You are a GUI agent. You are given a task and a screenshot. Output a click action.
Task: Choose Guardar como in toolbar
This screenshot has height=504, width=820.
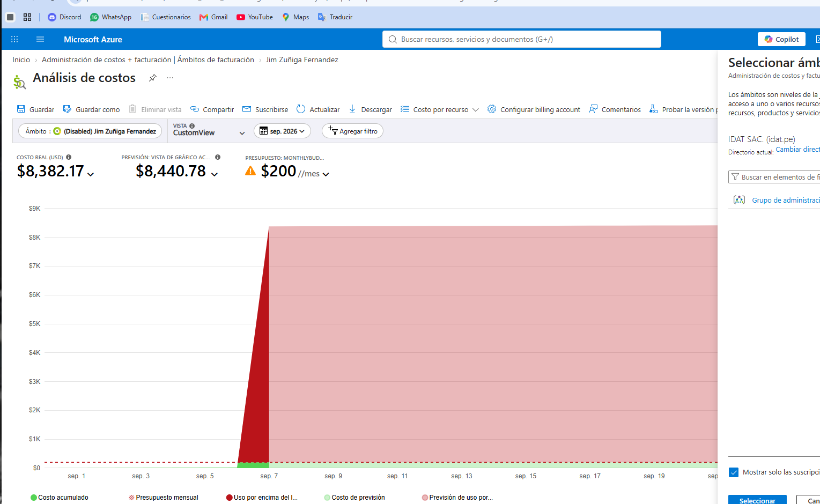point(91,109)
